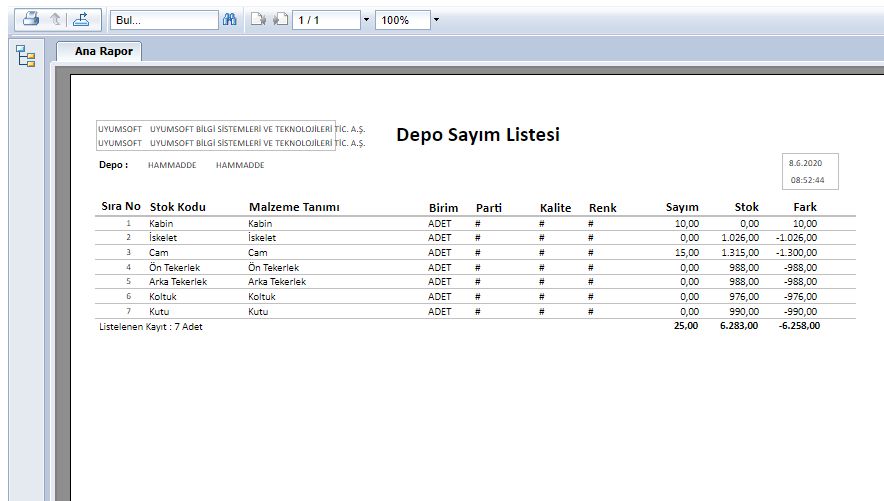Select the Ön Tekerlek stock code row
The width and height of the screenshot is (884, 501).
click(x=174, y=267)
